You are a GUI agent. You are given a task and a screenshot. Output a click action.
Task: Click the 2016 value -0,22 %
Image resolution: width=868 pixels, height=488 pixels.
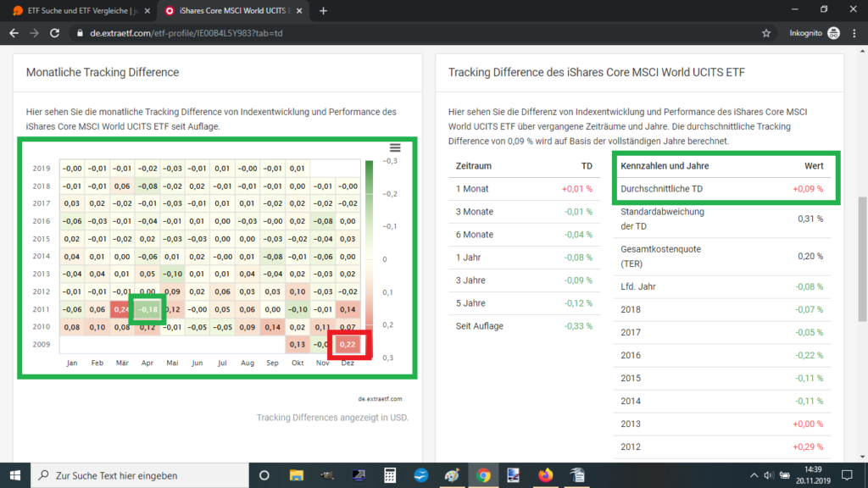point(809,355)
